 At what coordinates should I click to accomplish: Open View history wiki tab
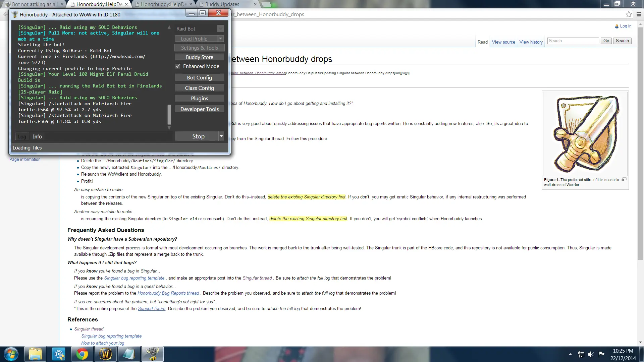[x=531, y=42]
